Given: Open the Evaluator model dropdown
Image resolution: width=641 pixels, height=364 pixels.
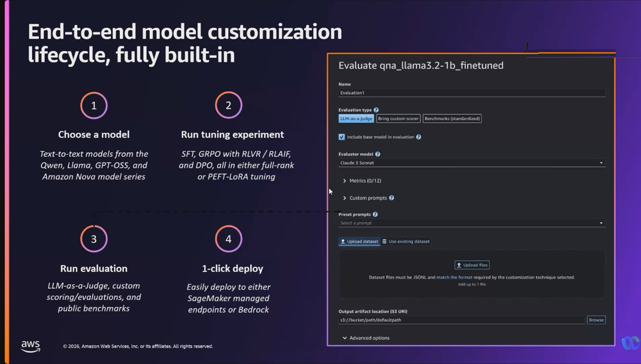Looking at the screenshot, I should tap(471, 163).
